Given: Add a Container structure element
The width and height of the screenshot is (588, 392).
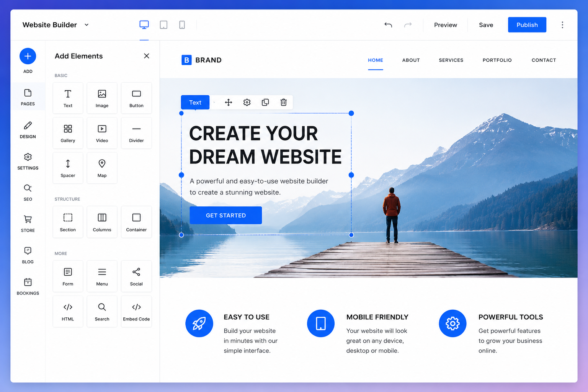Looking at the screenshot, I should click(136, 222).
